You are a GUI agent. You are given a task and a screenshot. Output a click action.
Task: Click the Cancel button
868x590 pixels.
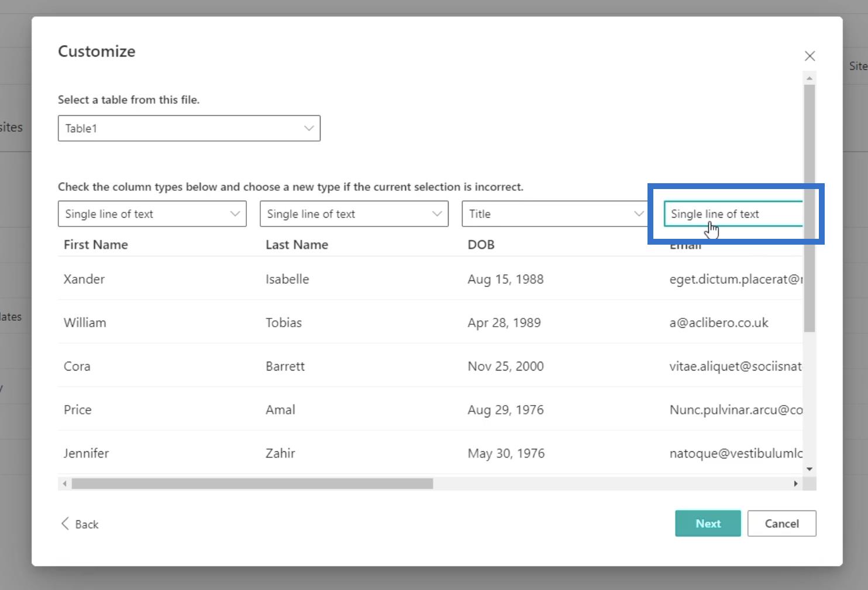781,524
